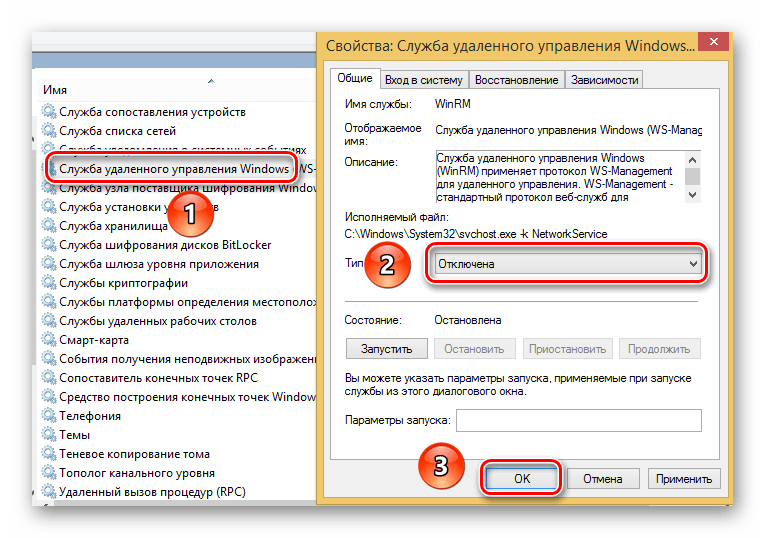Click gear icon beside Служба установки
This screenshot has width=765, height=538.
(x=49, y=206)
